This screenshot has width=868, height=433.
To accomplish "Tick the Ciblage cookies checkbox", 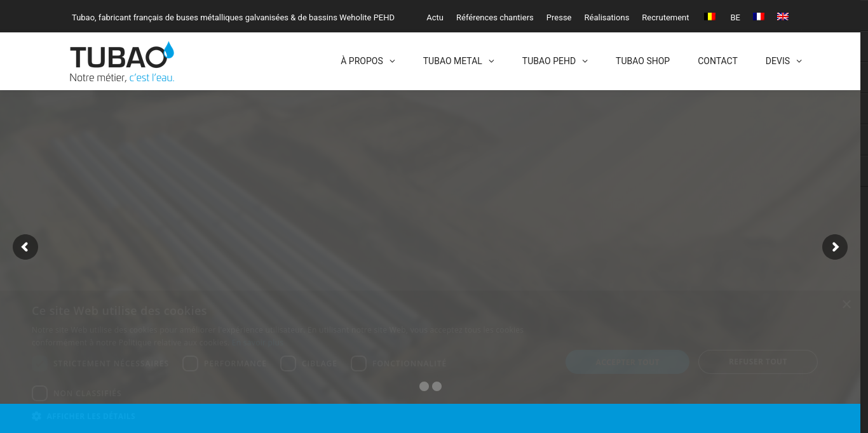I will 288,363.
